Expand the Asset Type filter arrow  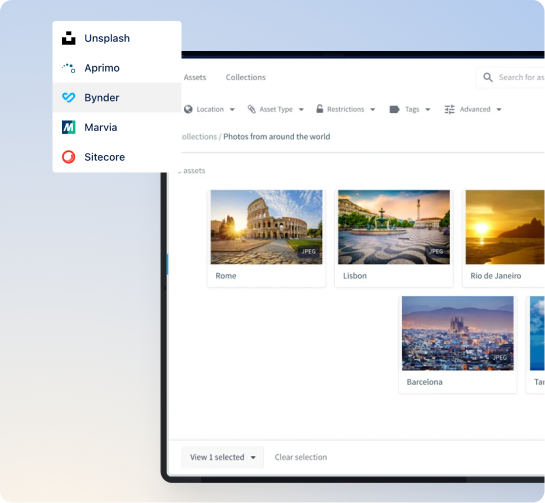301,109
